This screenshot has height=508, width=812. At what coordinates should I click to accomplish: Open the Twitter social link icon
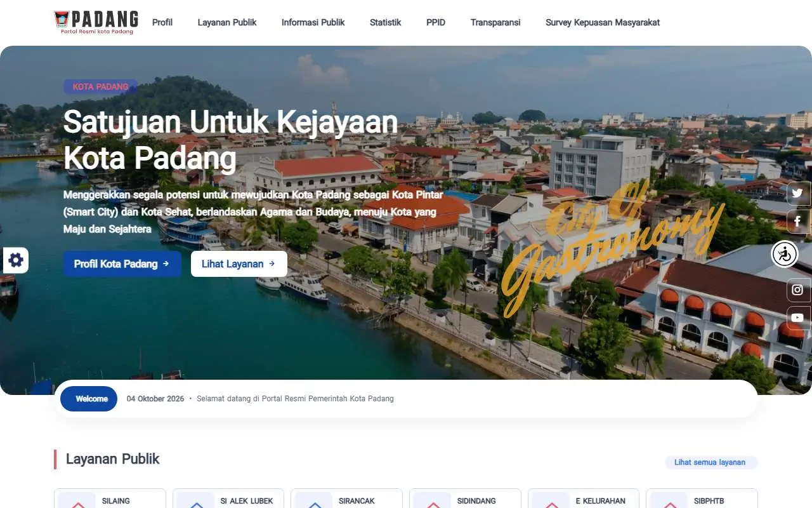[x=797, y=193]
